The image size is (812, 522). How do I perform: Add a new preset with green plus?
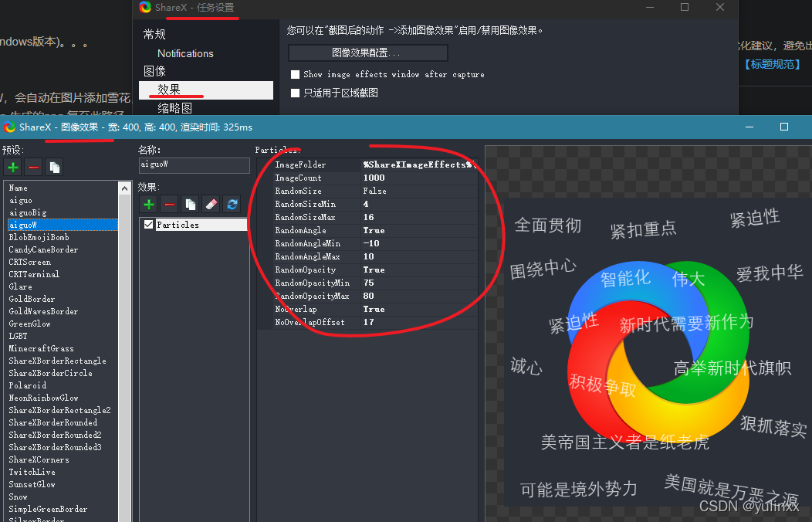[13, 168]
